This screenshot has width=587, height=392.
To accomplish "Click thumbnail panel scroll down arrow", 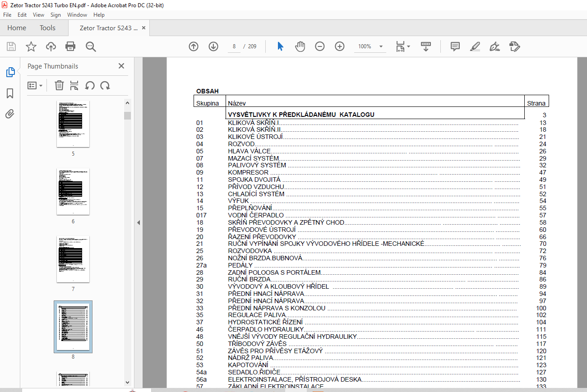I will coord(128,382).
